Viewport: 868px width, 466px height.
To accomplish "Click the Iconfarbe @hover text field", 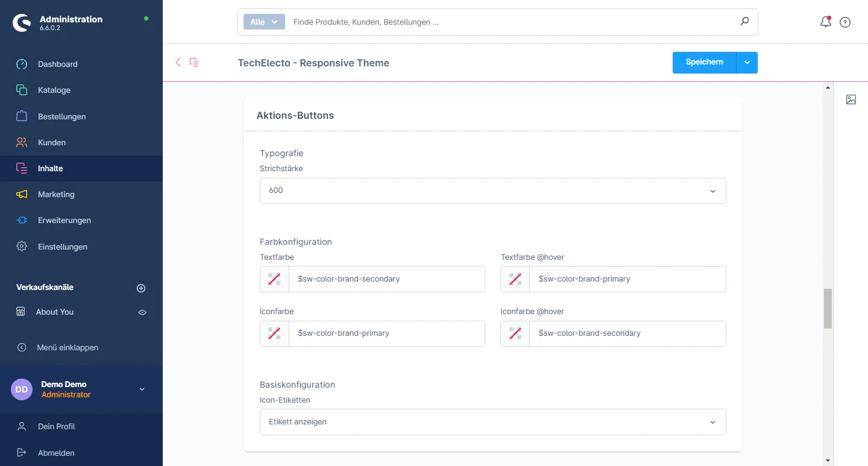I will (x=627, y=333).
